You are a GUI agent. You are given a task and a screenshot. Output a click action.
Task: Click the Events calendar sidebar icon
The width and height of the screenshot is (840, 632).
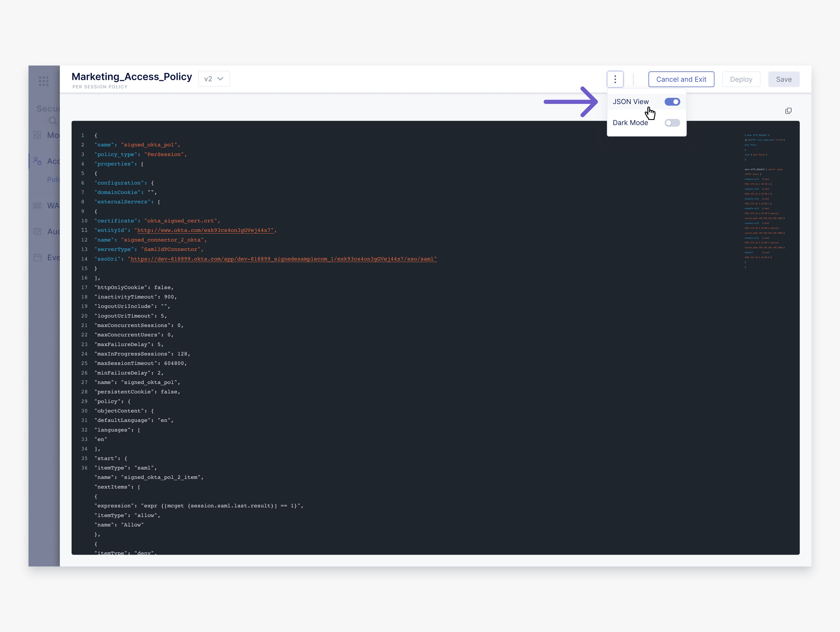click(37, 257)
